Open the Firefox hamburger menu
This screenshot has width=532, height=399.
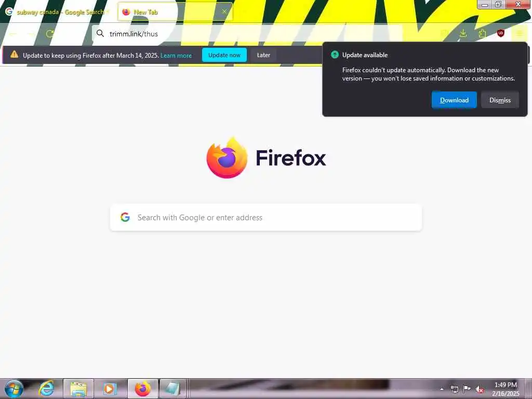tap(519, 33)
